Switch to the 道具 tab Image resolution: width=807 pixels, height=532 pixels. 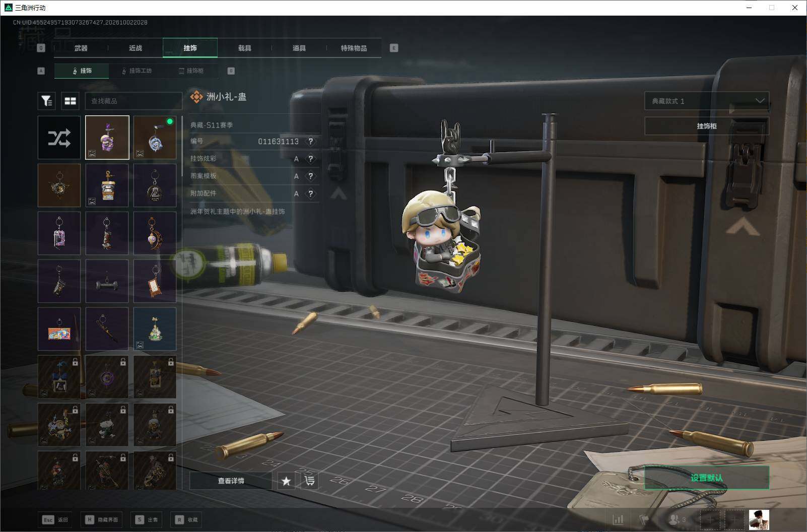(299, 48)
